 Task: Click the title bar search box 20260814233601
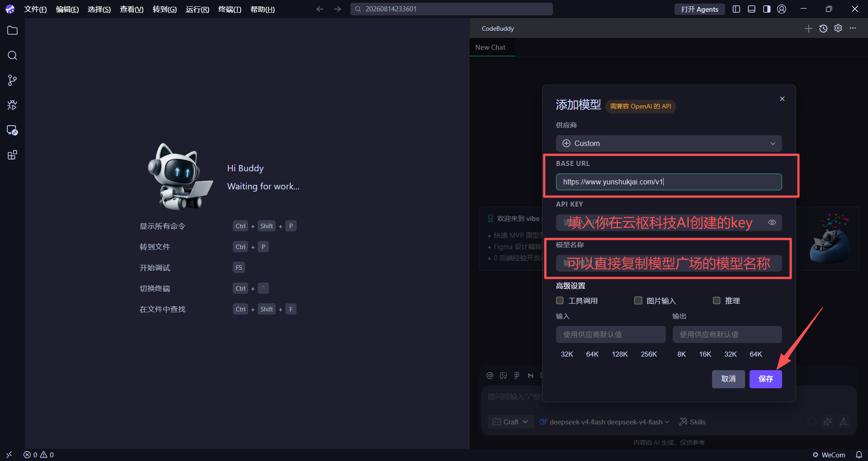(451, 9)
